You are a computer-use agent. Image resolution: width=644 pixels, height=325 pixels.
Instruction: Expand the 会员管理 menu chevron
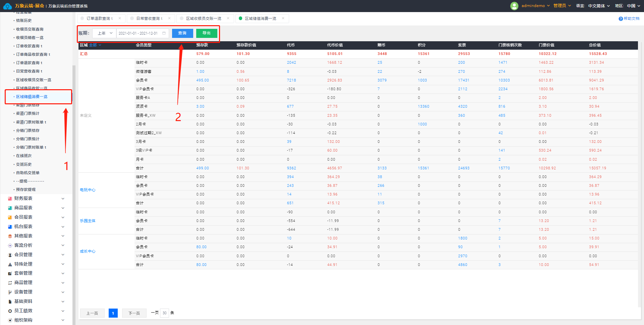click(63, 255)
